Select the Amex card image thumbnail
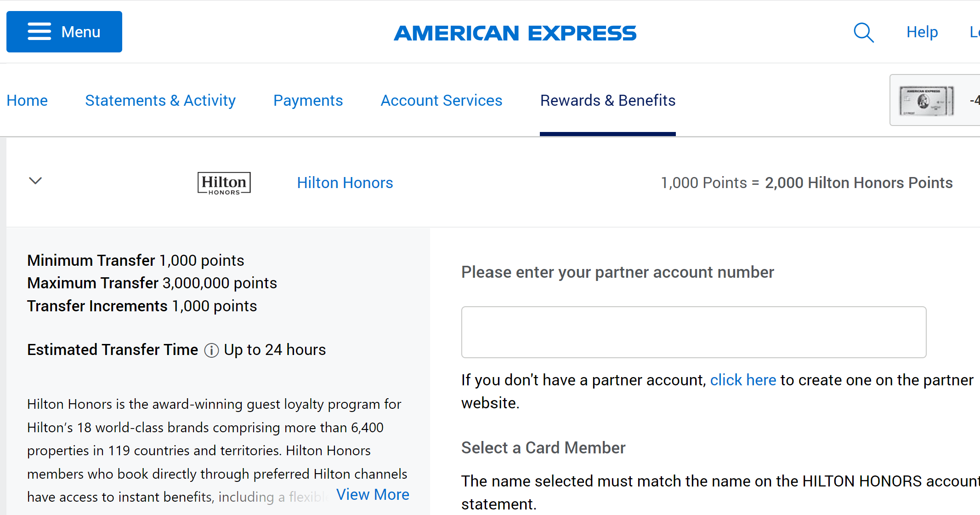 tap(926, 100)
